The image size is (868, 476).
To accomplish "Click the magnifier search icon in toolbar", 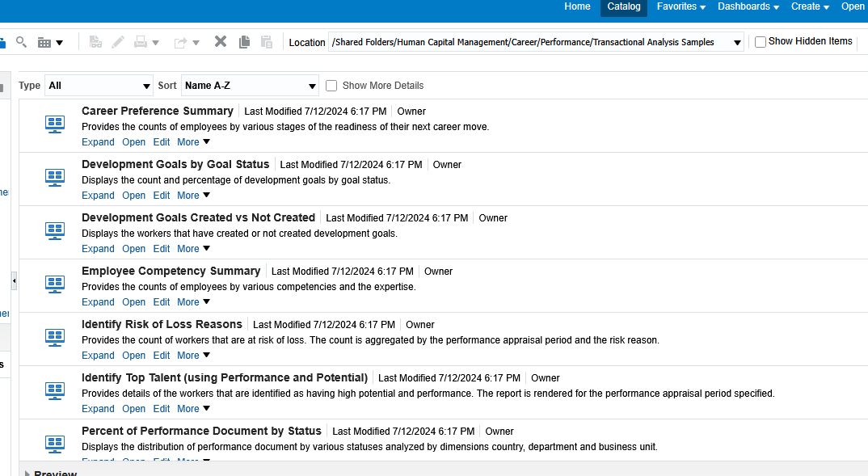I will 21,42.
